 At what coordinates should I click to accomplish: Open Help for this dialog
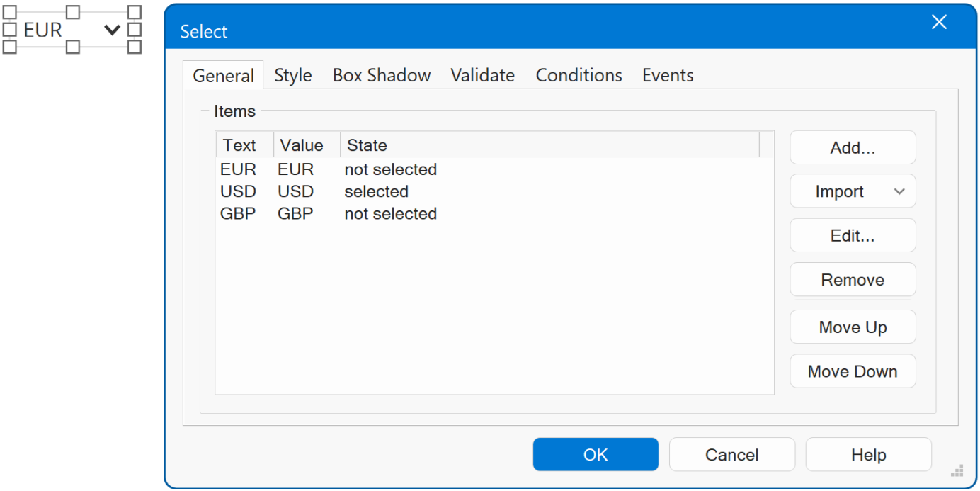(868, 455)
